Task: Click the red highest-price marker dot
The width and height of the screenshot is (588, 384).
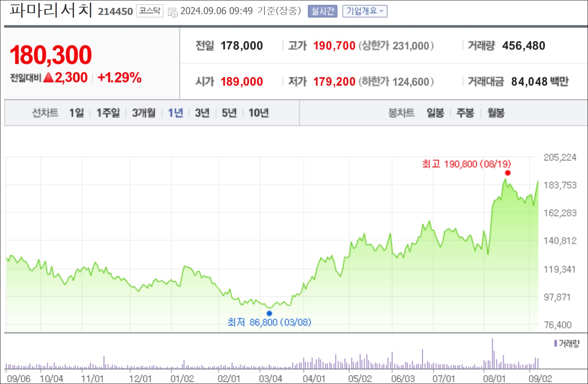Action: [x=508, y=173]
